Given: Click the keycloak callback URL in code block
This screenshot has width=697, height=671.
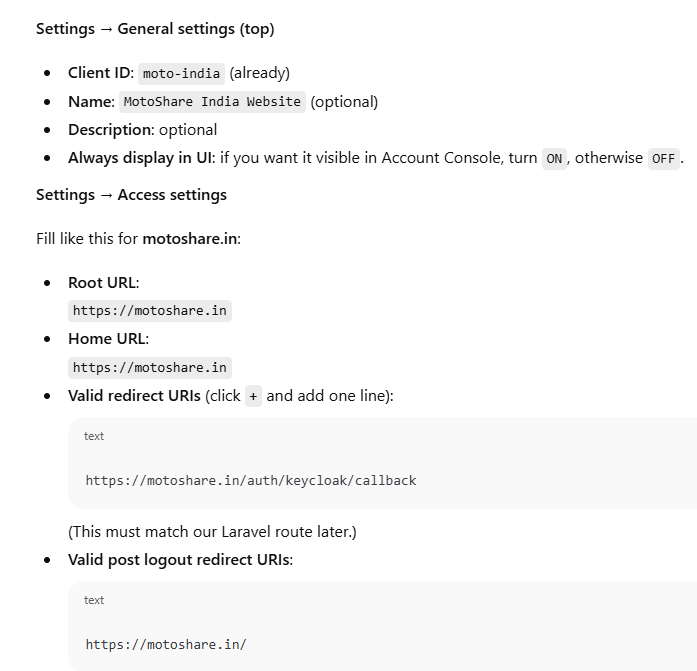Looking at the screenshot, I should (251, 481).
